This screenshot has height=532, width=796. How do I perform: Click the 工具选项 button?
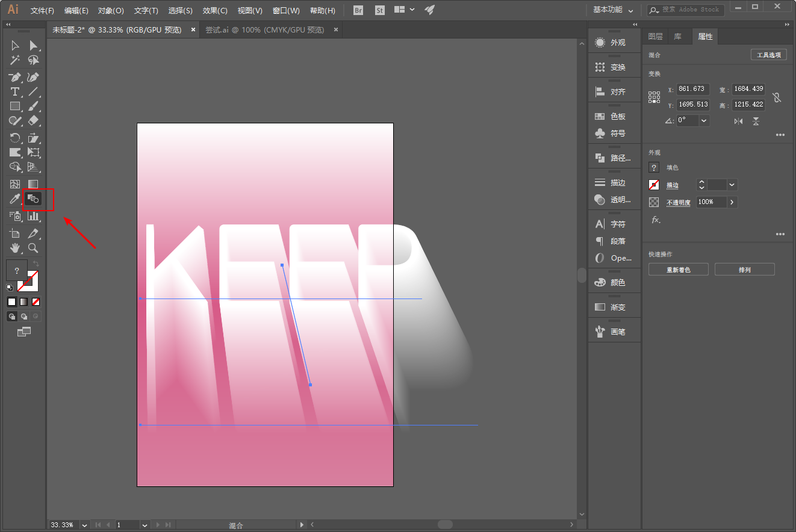click(769, 55)
